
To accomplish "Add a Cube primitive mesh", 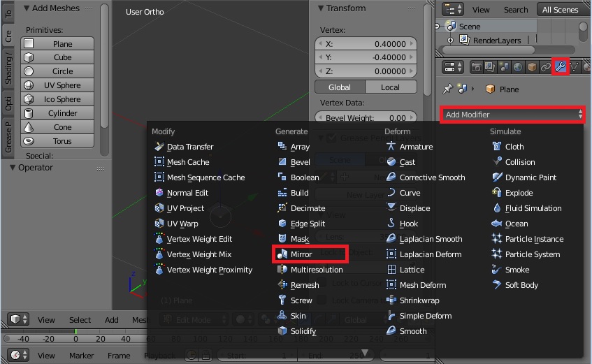I will pyautogui.click(x=57, y=57).
